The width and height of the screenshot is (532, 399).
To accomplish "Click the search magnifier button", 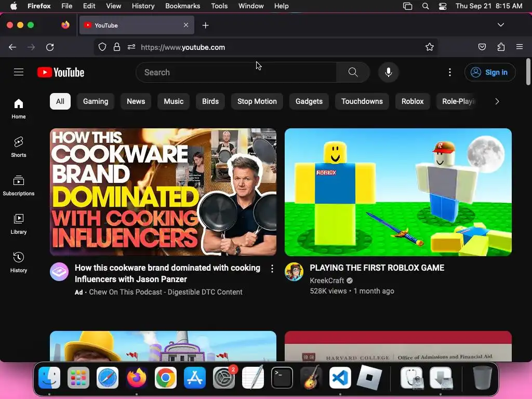I will tap(353, 72).
